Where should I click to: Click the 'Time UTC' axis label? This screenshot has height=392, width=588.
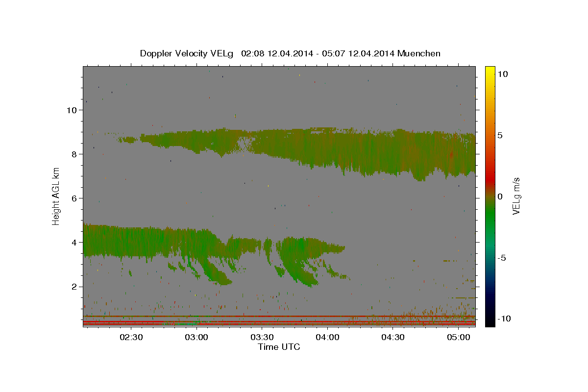(279, 347)
